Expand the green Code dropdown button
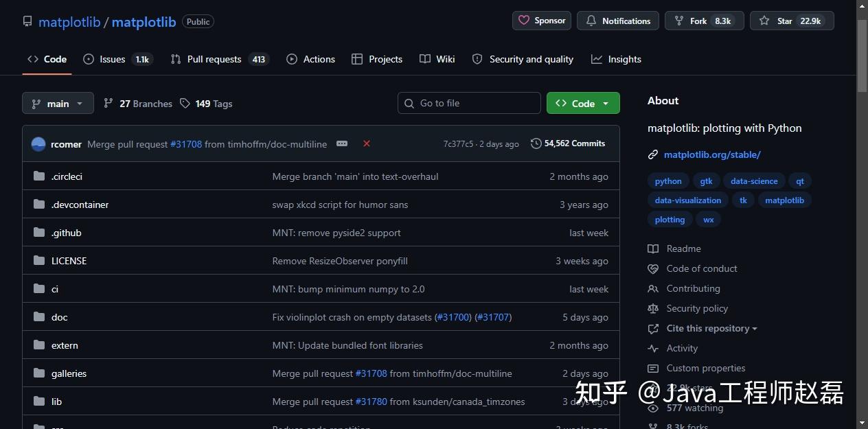The image size is (868, 429). (x=583, y=103)
